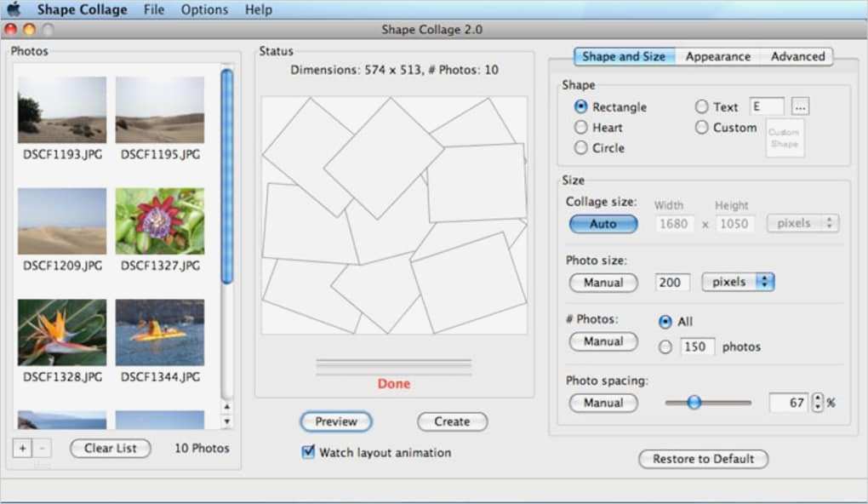
Task: Increase photo spacing with the stepper arrow
Action: [818, 398]
